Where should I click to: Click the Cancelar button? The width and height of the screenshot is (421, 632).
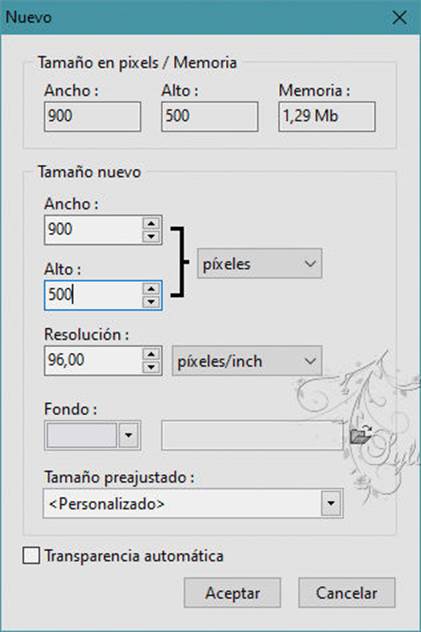click(x=346, y=592)
